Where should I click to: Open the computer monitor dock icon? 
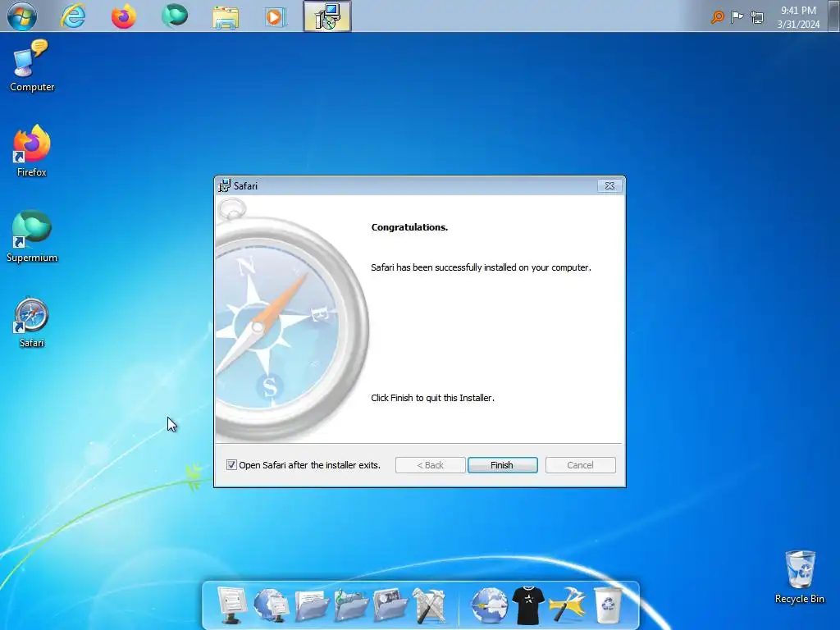pos(231,605)
